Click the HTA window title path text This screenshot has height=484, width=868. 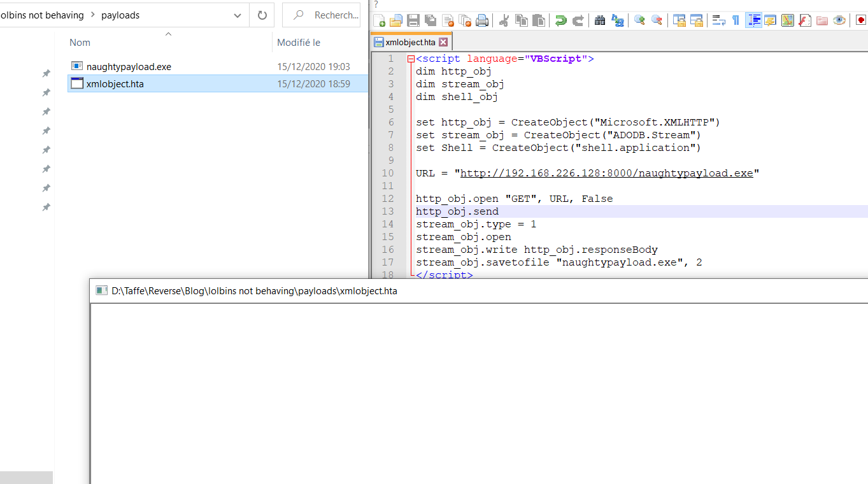(254, 290)
